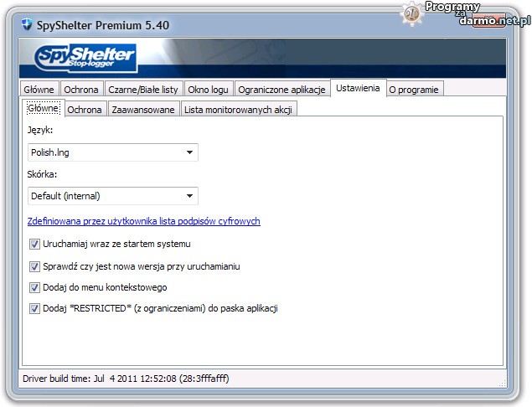Open user-defined digital signatures list link

(x=143, y=221)
